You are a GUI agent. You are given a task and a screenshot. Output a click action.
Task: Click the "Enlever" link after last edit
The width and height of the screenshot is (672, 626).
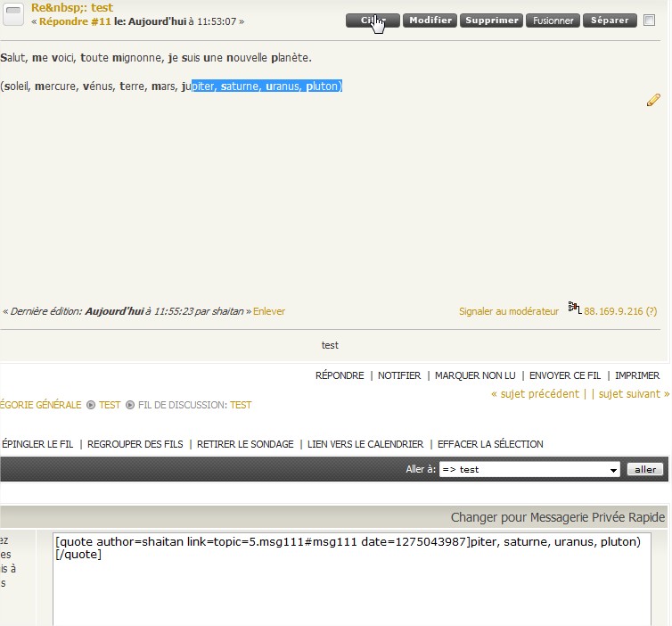tap(269, 311)
